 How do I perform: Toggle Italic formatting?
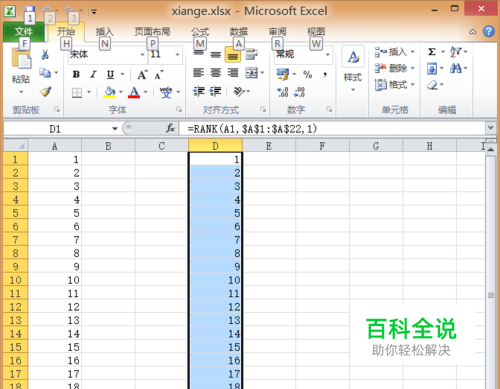[x=93, y=74]
